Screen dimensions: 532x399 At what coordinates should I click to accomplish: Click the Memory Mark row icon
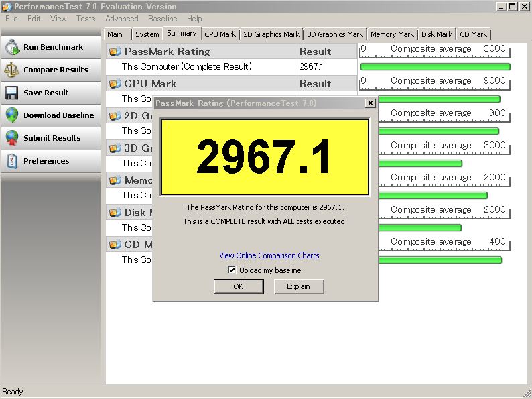(x=115, y=180)
